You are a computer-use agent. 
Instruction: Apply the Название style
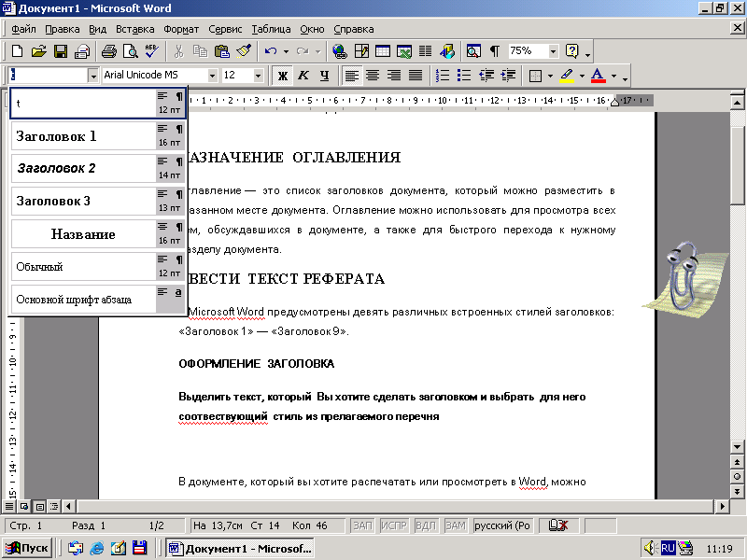(x=98, y=234)
